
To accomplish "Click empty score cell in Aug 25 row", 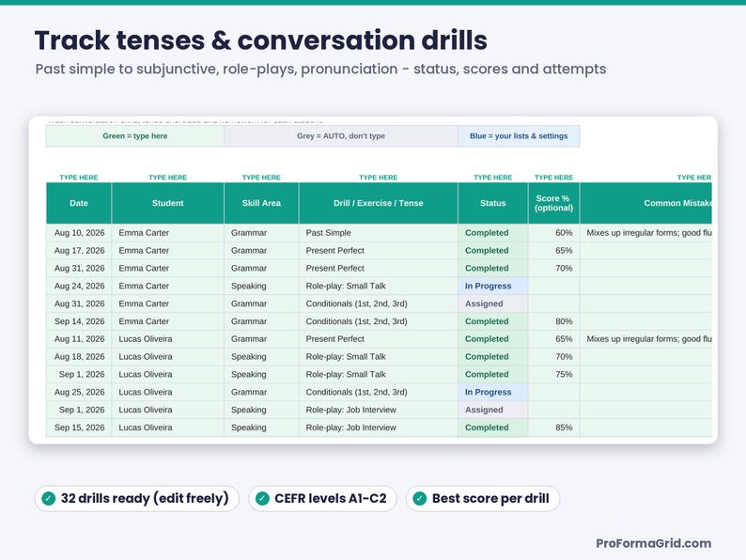I will coord(553,392).
